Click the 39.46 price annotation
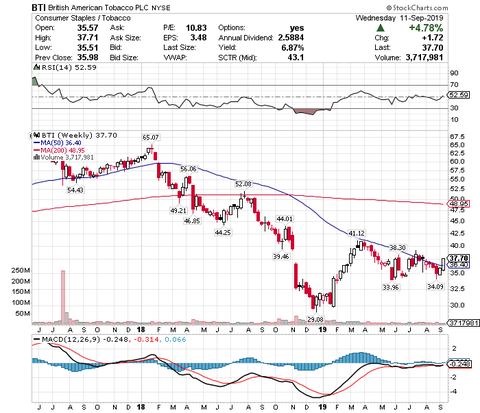 pos(281,257)
